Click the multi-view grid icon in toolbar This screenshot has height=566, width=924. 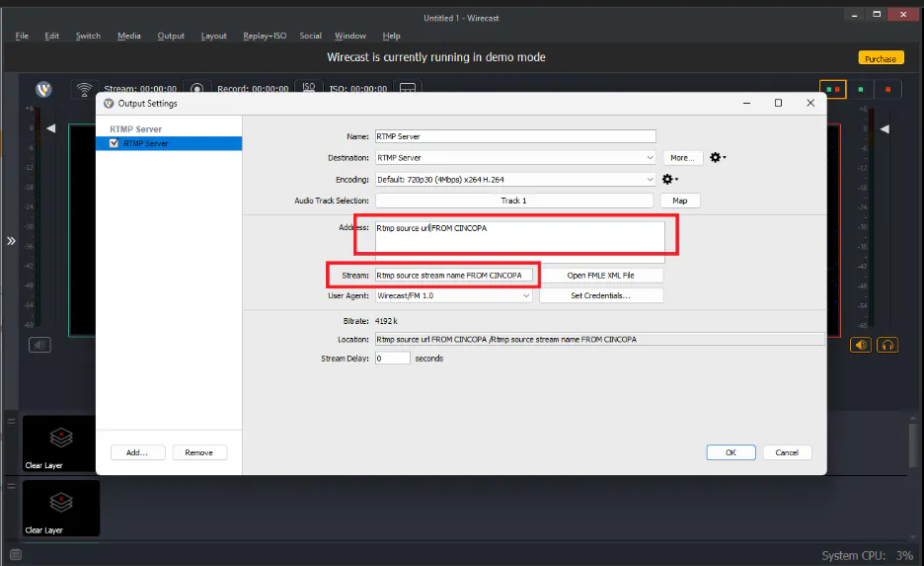pos(407,87)
